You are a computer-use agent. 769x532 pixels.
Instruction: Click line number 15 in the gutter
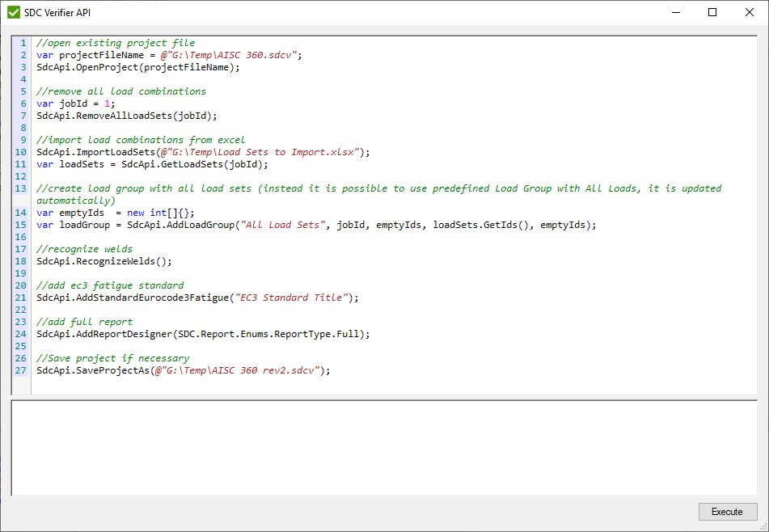coord(22,224)
